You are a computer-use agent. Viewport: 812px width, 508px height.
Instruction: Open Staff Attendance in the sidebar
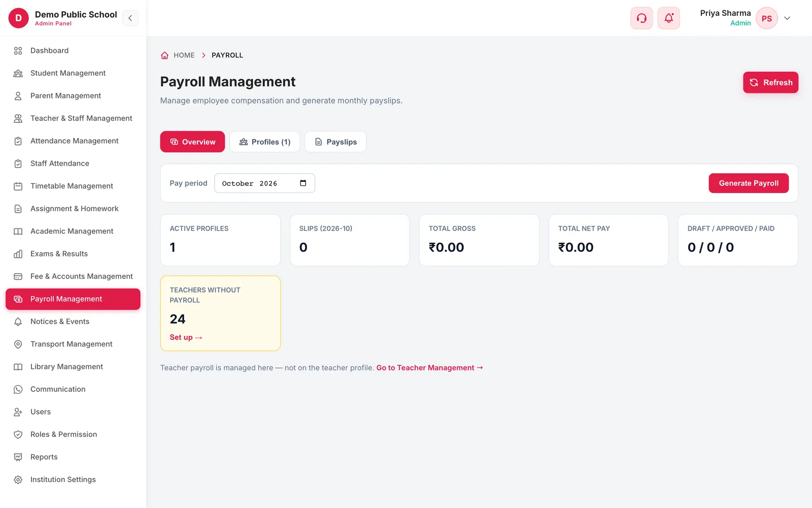tap(73, 164)
